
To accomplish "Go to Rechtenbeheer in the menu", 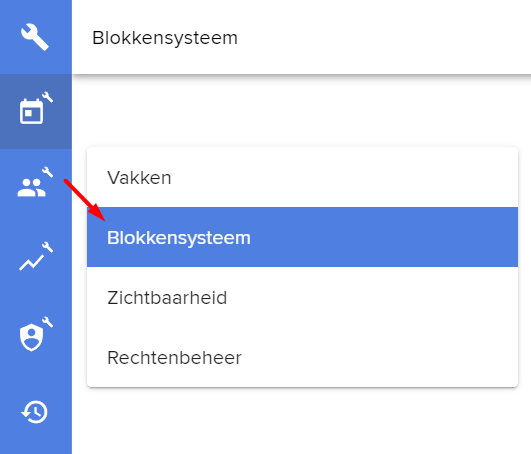I will (x=302, y=357).
